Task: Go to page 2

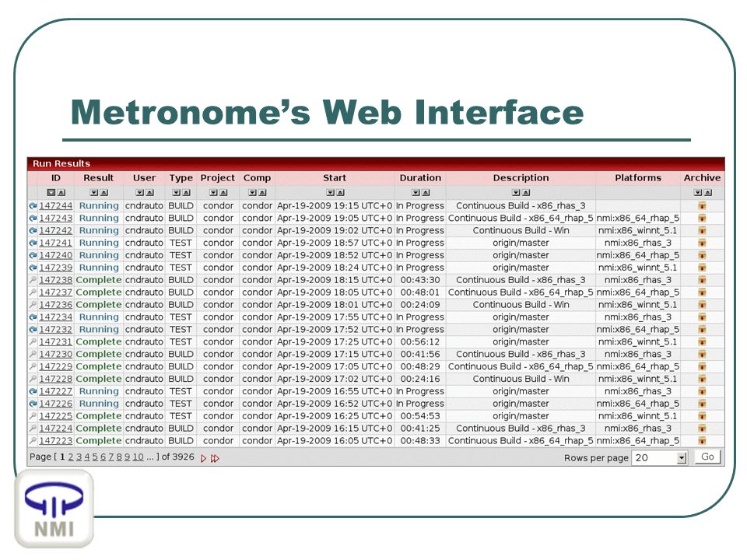Action: 71,457
